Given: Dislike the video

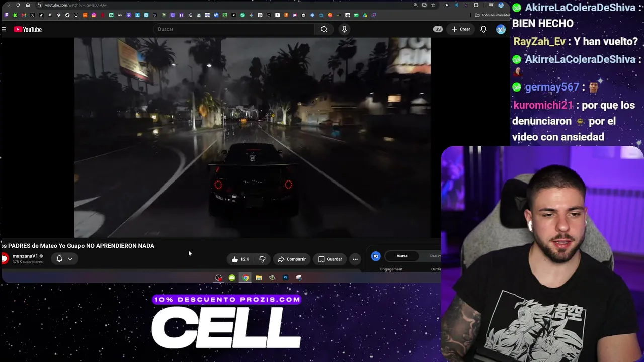Looking at the screenshot, I should pos(262,259).
